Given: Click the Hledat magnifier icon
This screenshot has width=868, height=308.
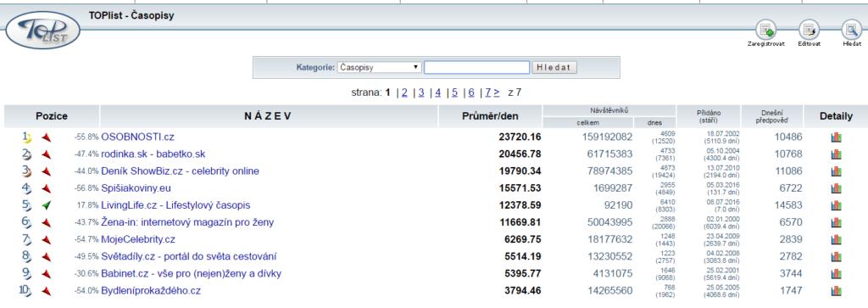Looking at the screenshot, I should point(851,30).
